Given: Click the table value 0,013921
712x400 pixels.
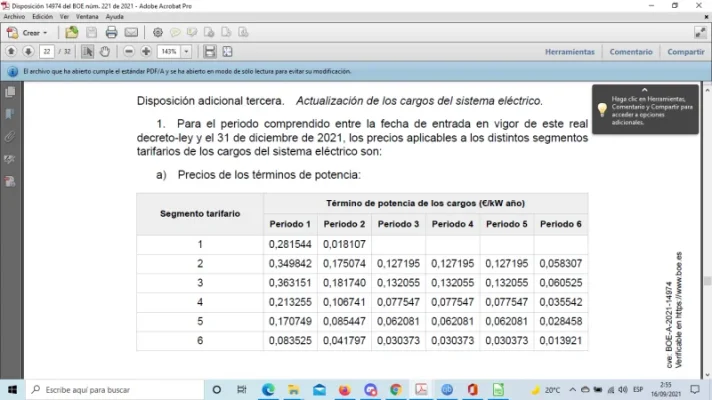Looking at the screenshot, I should [561, 341].
